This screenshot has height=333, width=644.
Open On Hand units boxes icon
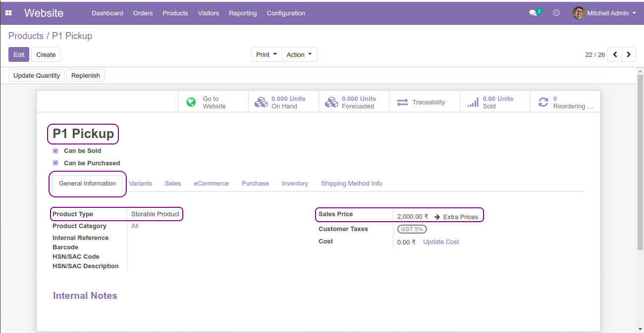261,102
